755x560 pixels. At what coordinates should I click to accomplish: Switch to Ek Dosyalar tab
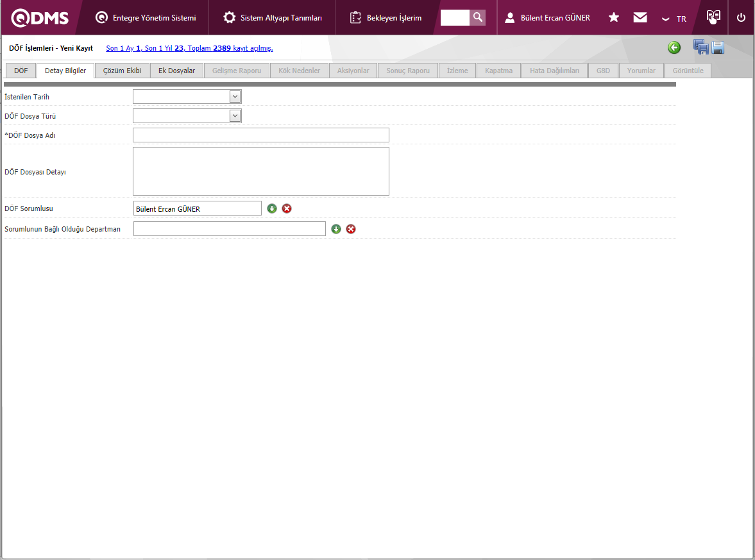coord(176,71)
